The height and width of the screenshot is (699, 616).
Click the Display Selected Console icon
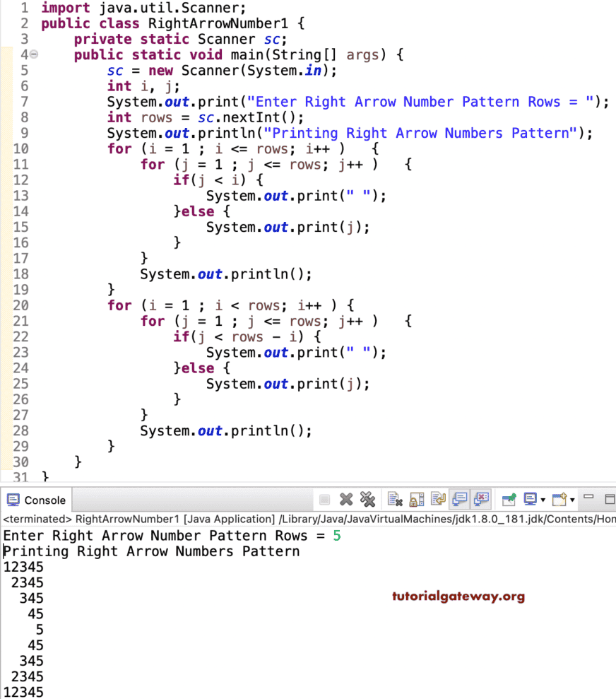tap(530, 499)
